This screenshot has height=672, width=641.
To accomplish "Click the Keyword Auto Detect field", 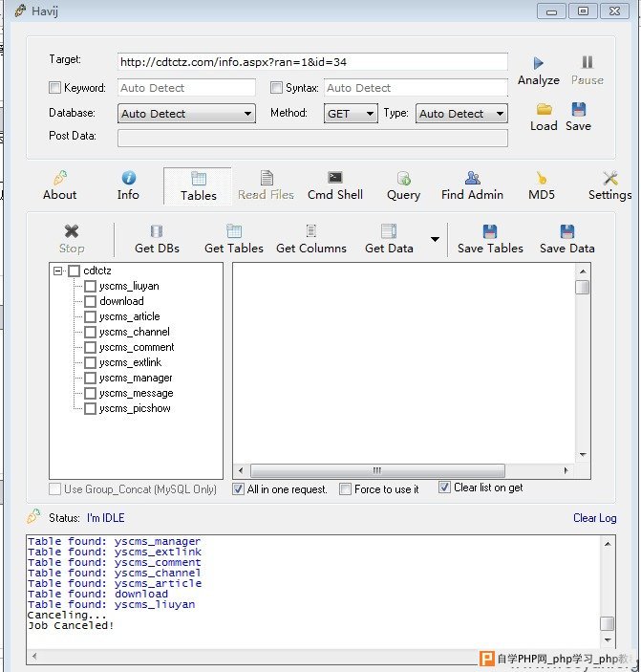I will (186, 88).
